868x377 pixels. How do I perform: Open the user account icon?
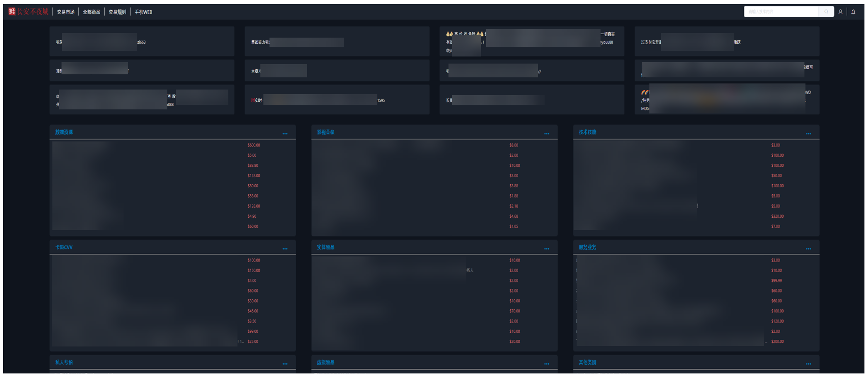(841, 12)
